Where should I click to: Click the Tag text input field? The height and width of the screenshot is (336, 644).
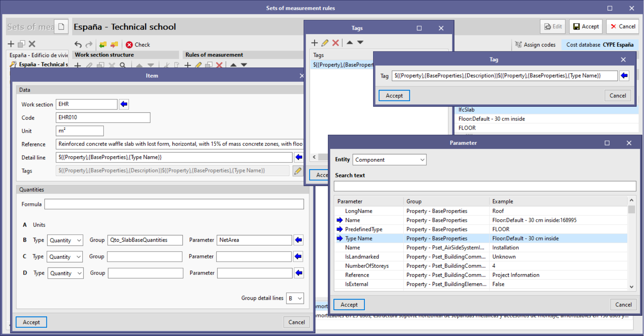pyautogui.click(x=505, y=76)
